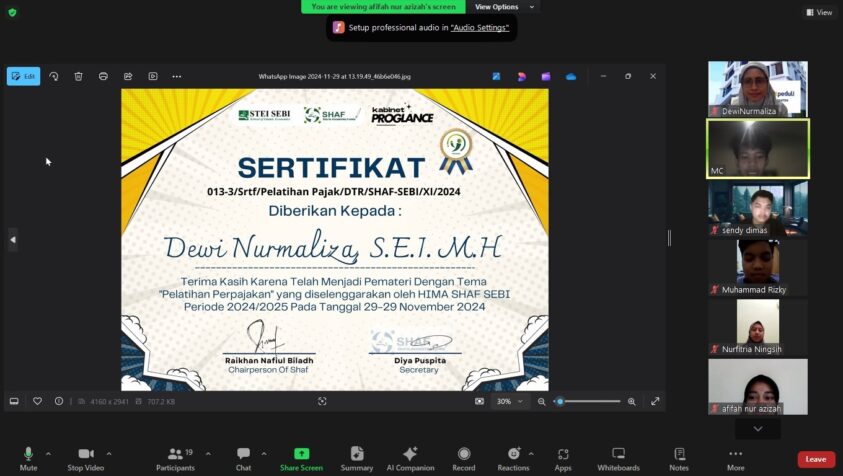Open the Chat panel
Viewport: 843px width, 476px height.
(x=243, y=458)
